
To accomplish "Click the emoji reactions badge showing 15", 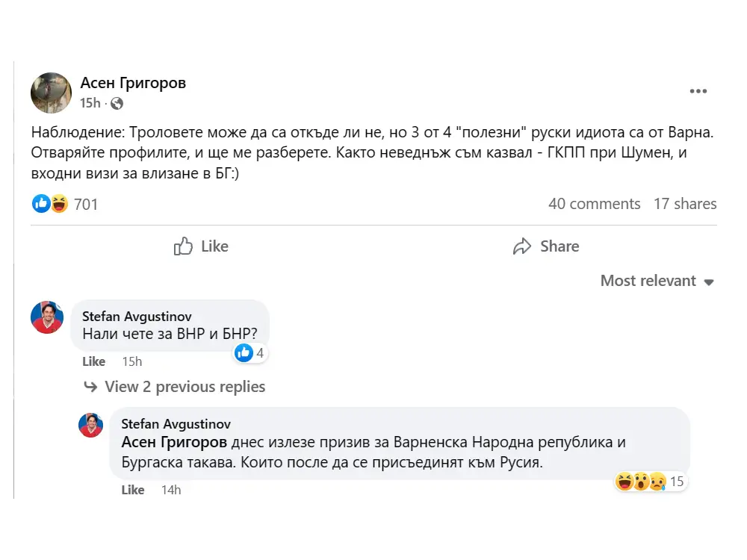I will pyautogui.click(x=649, y=482).
